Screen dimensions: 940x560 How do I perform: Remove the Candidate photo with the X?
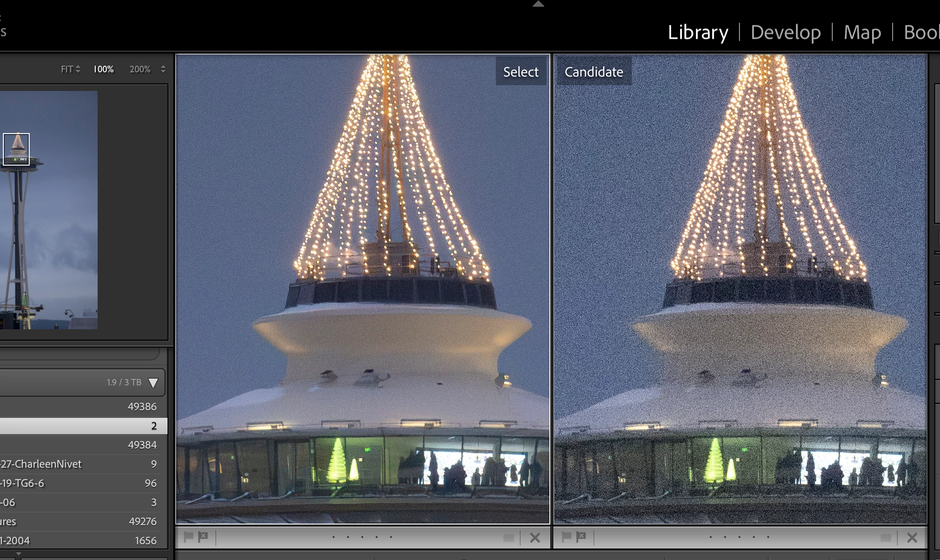point(912,538)
